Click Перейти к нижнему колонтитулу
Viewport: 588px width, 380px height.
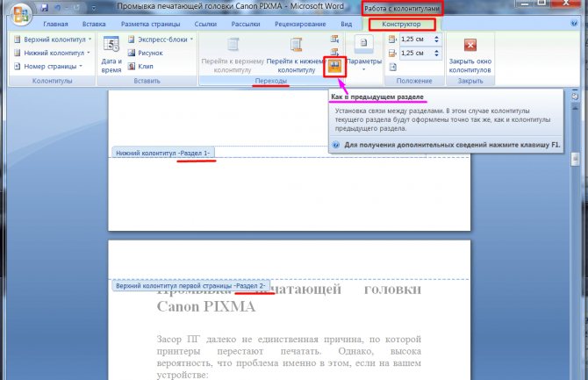coord(296,55)
